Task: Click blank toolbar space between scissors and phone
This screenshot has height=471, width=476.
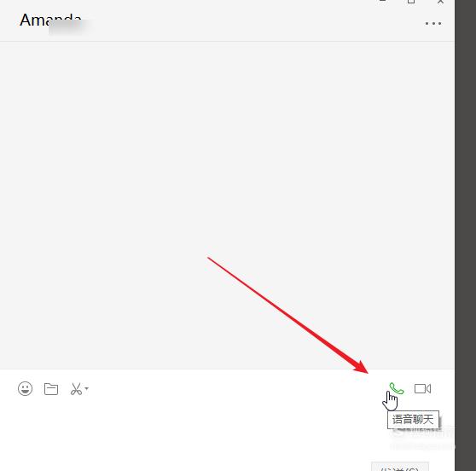Action: coord(237,389)
